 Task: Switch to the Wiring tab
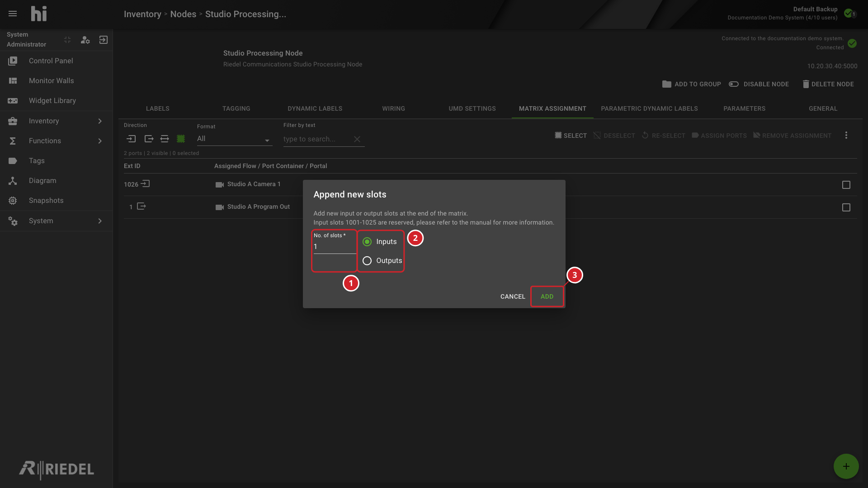click(394, 108)
